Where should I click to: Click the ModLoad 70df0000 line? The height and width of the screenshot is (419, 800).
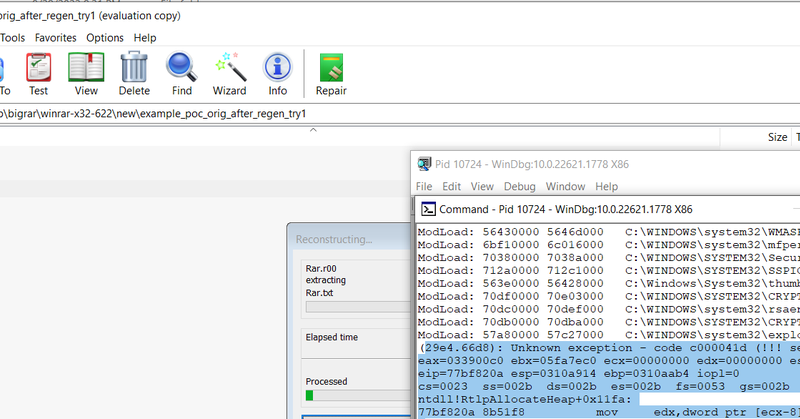609,297
